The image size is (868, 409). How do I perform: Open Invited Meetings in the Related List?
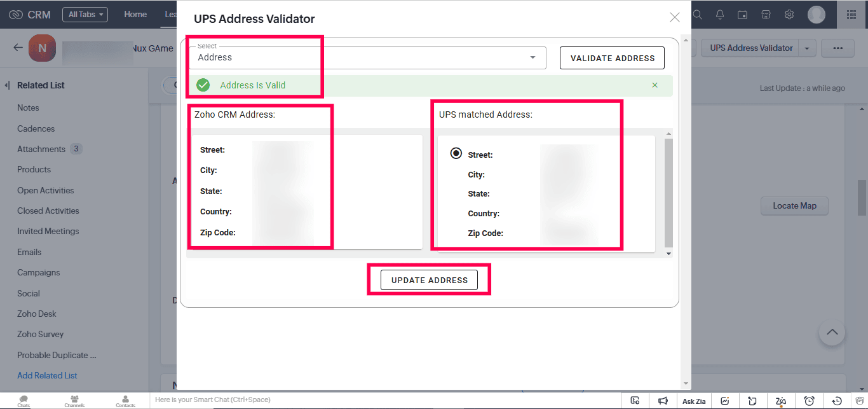[48, 231]
